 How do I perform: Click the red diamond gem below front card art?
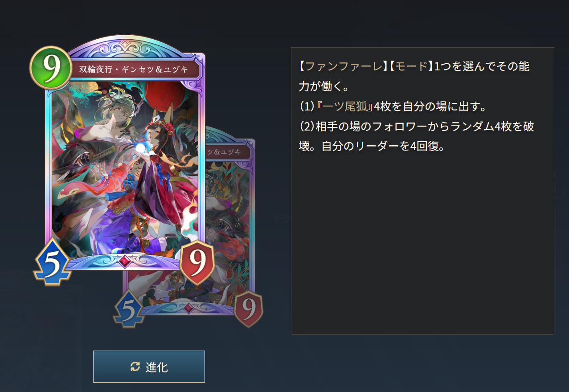126,261
